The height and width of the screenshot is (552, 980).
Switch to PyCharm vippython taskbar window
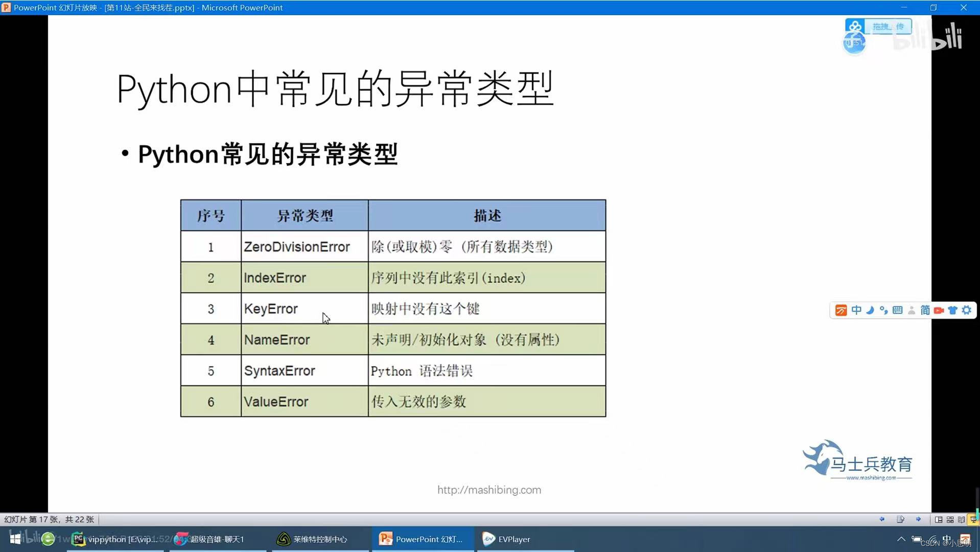pos(116,539)
